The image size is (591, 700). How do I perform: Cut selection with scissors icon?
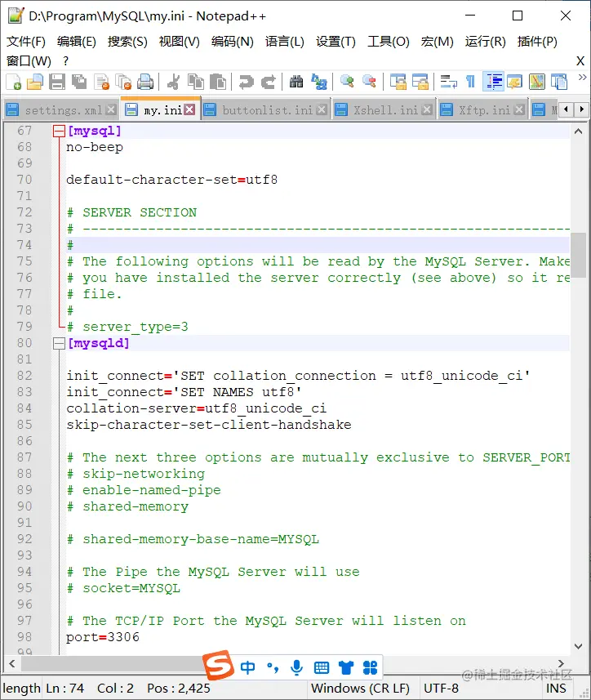click(172, 82)
